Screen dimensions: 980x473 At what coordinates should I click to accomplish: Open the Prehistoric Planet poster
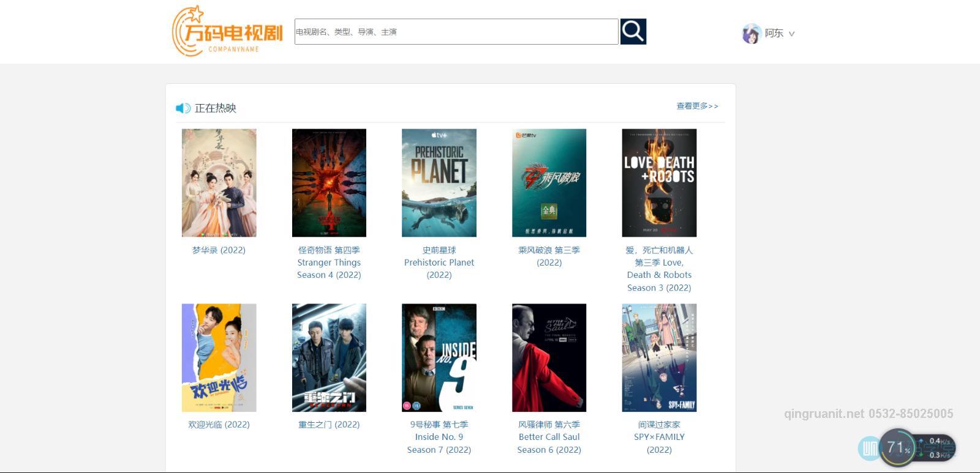[x=439, y=183]
